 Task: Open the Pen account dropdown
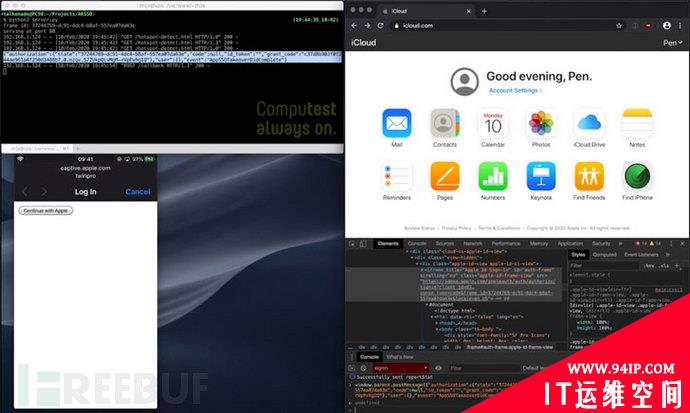pos(672,43)
